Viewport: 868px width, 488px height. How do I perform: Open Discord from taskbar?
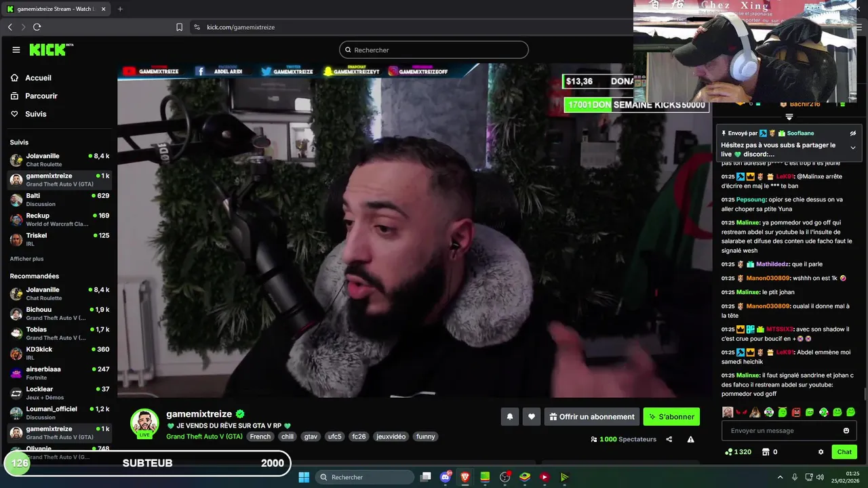[446, 477]
